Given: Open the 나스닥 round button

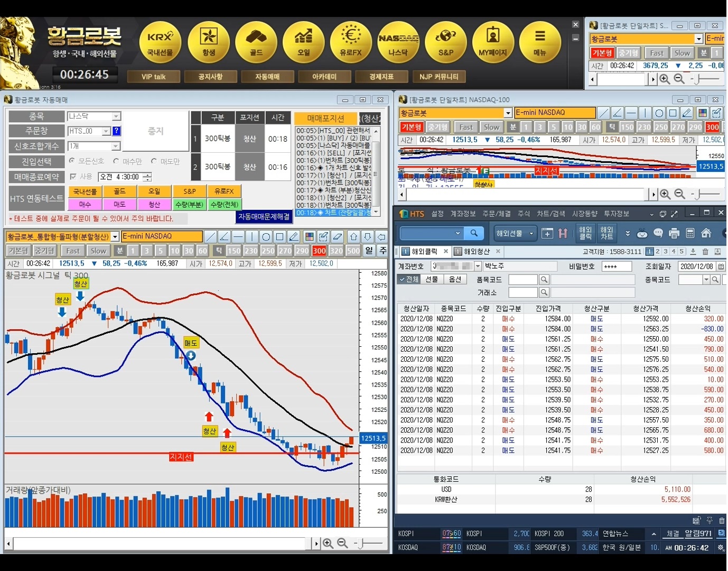Looking at the screenshot, I should click(x=398, y=42).
